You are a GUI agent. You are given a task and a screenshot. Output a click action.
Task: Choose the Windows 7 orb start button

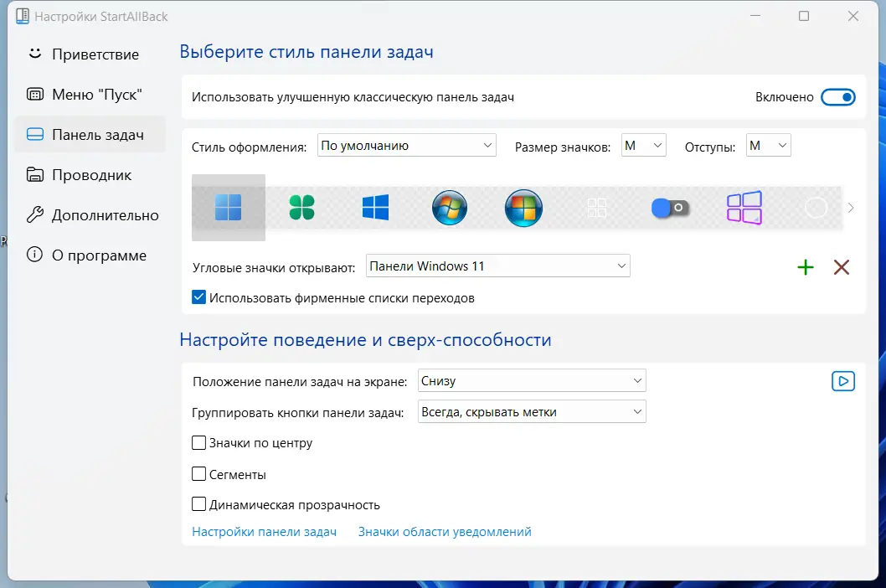(x=449, y=208)
